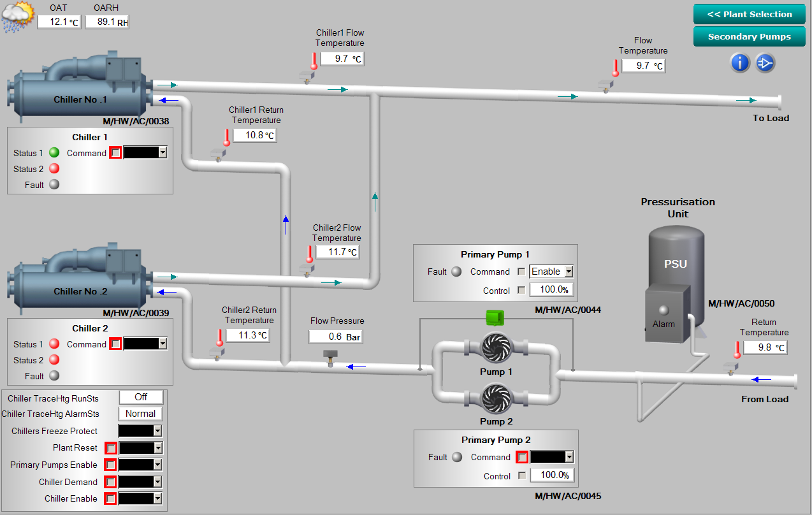Click the blue information icon
Image resolution: width=812 pixels, height=515 pixels.
[x=739, y=62]
